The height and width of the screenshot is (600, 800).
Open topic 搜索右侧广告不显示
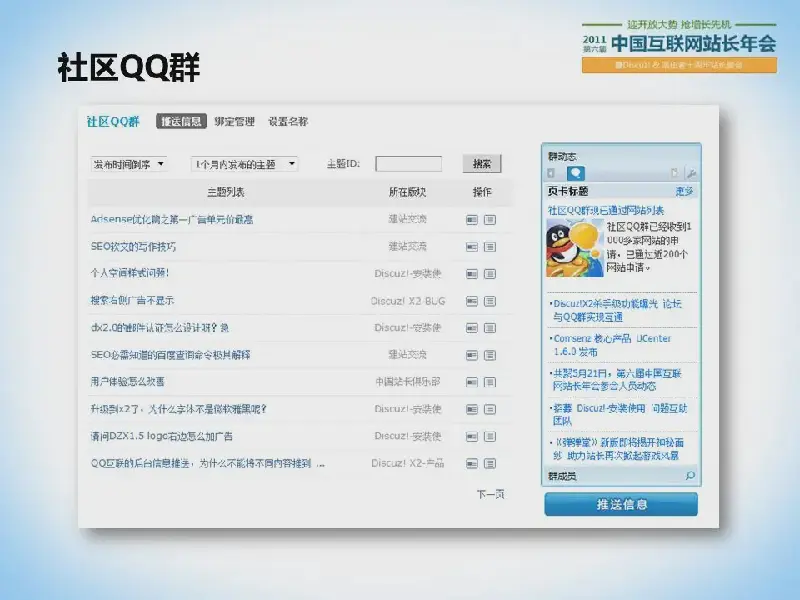tap(132, 301)
